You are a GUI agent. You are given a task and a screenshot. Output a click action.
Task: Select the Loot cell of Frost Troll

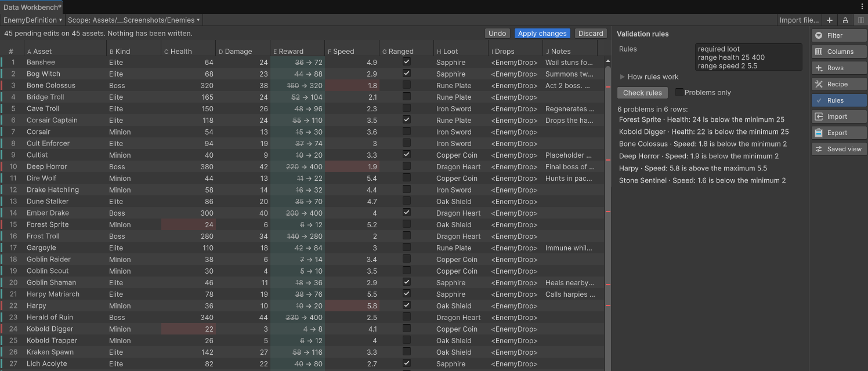tap(461, 236)
